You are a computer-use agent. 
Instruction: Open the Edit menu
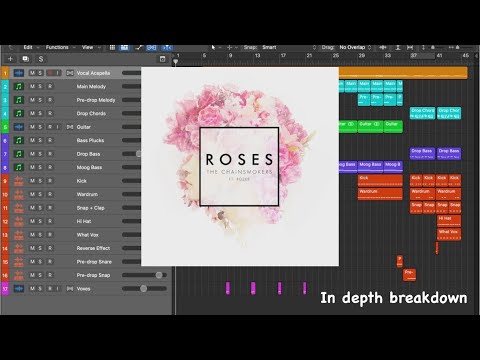31,47
